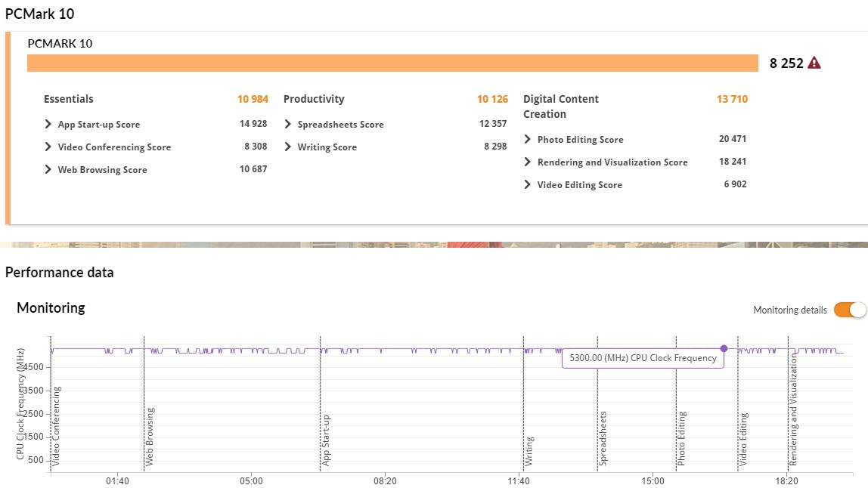Click the overall score 8 252
Image resolution: width=868 pixels, height=488 pixels.
coord(786,63)
